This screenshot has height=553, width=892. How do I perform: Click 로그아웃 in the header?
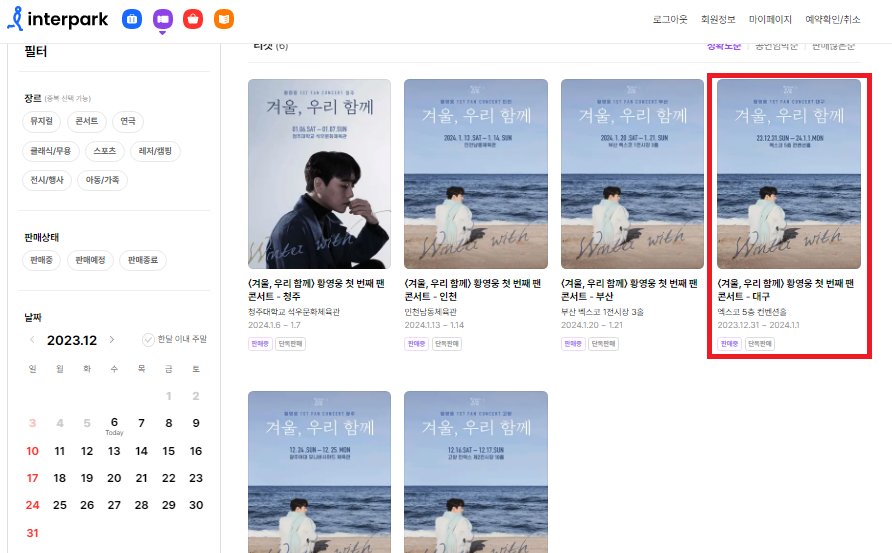(670, 19)
